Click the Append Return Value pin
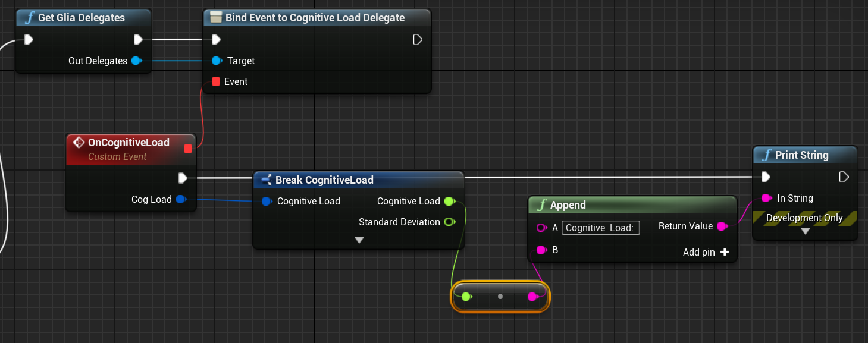Image resolution: width=868 pixels, height=343 pixels. (x=721, y=226)
